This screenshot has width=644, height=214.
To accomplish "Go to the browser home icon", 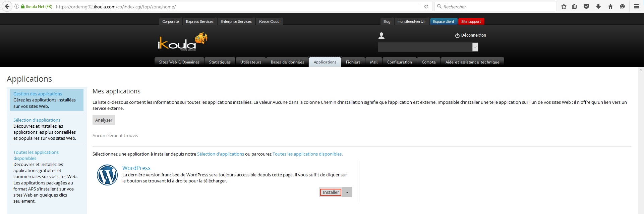I will 610,6.
